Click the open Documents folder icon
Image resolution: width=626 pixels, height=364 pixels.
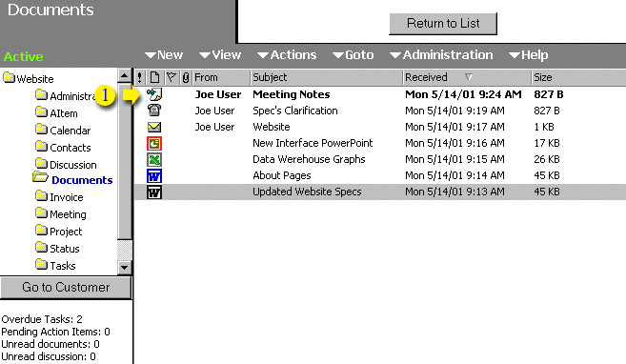(40, 177)
